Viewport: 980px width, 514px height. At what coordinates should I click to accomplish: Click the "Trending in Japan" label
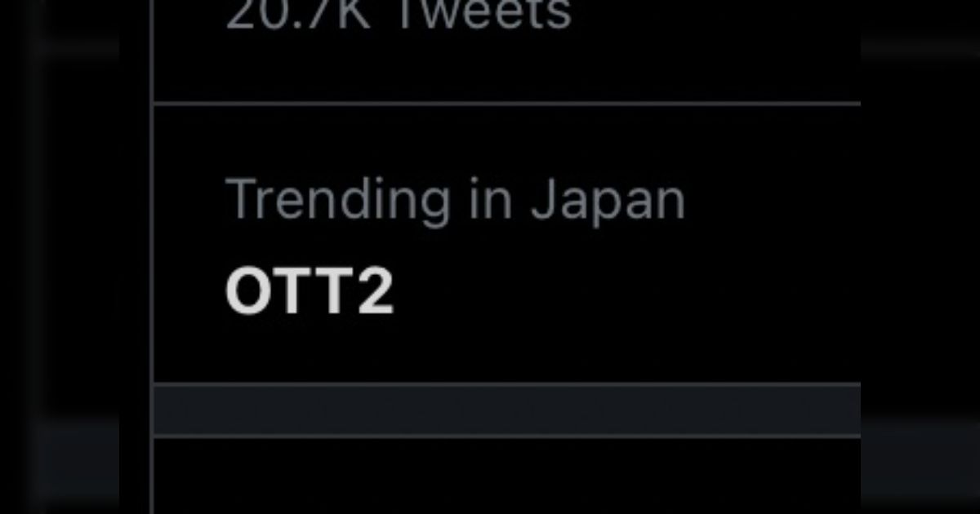pyautogui.click(x=455, y=198)
